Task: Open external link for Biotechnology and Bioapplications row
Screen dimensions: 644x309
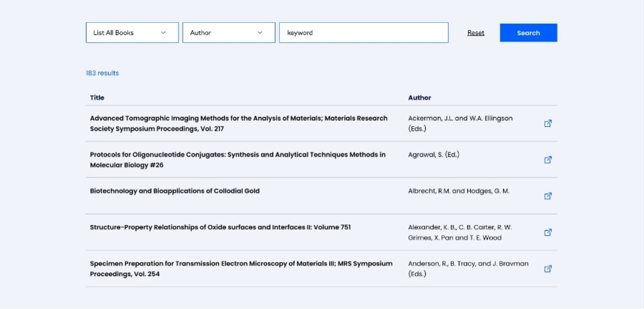Action: click(548, 196)
